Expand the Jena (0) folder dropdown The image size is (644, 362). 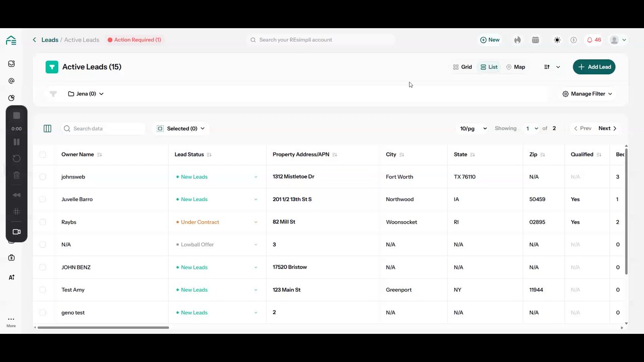pos(86,94)
